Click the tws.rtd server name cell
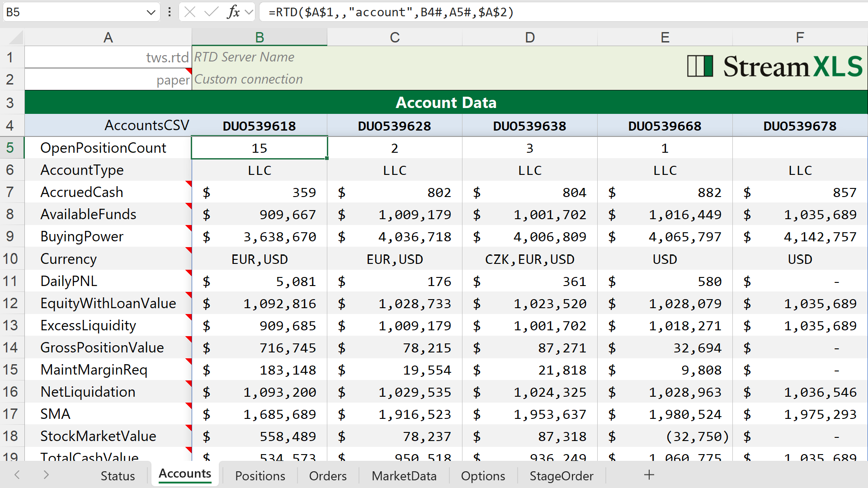868x488 pixels. [x=108, y=57]
